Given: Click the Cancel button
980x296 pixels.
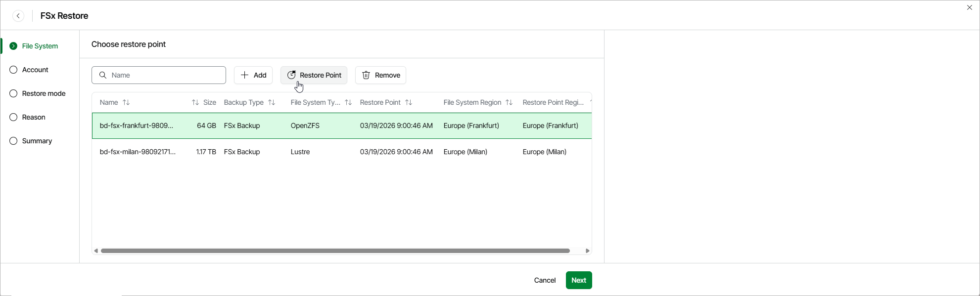Looking at the screenshot, I should click(545, 280).
